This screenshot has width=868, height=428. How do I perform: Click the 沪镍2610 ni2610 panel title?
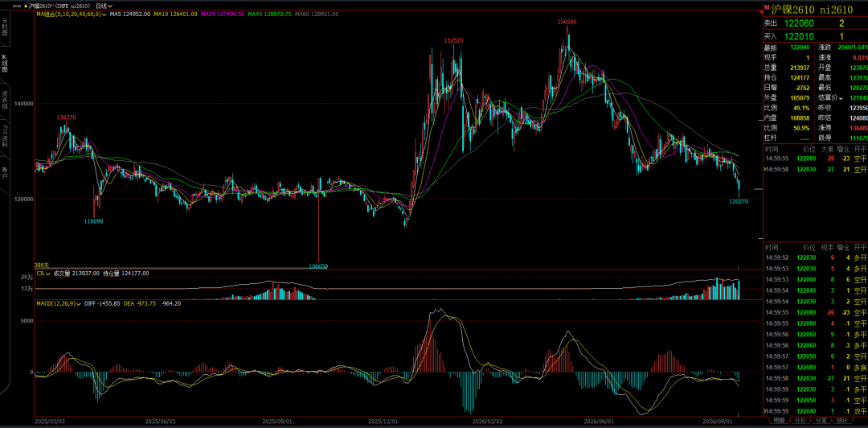[x=810, y=9]
